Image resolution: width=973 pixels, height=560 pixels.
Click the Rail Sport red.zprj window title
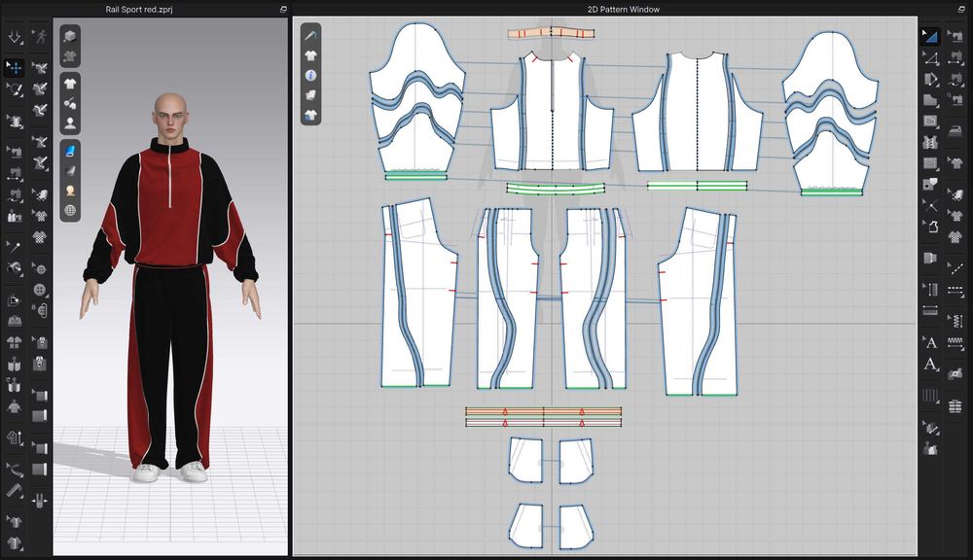pos(139,10)
